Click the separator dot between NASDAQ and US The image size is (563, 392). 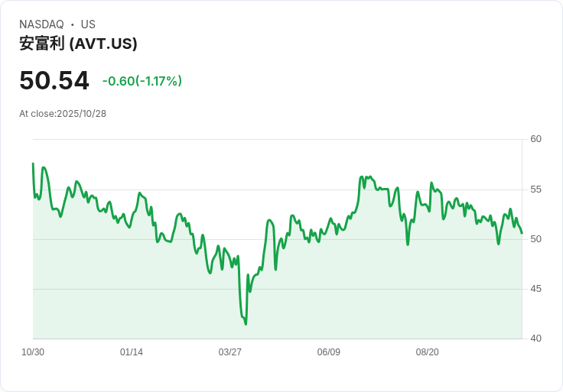tap(72, 24)
